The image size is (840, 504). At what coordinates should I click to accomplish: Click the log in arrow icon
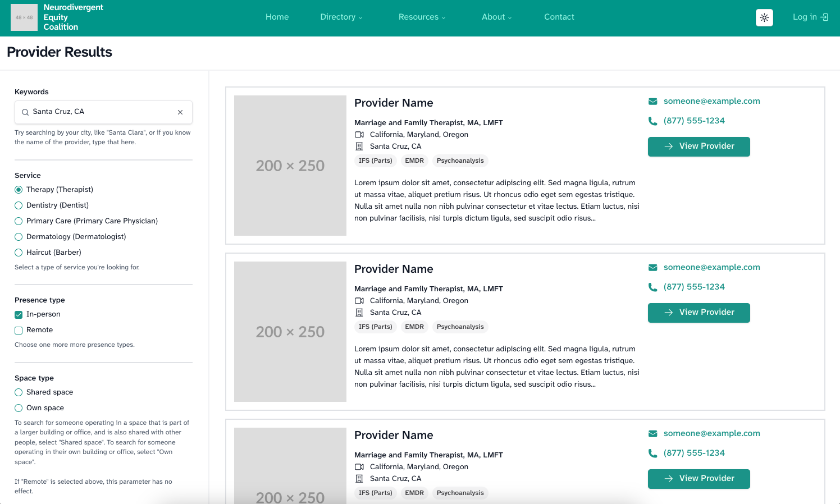point(824,17)
